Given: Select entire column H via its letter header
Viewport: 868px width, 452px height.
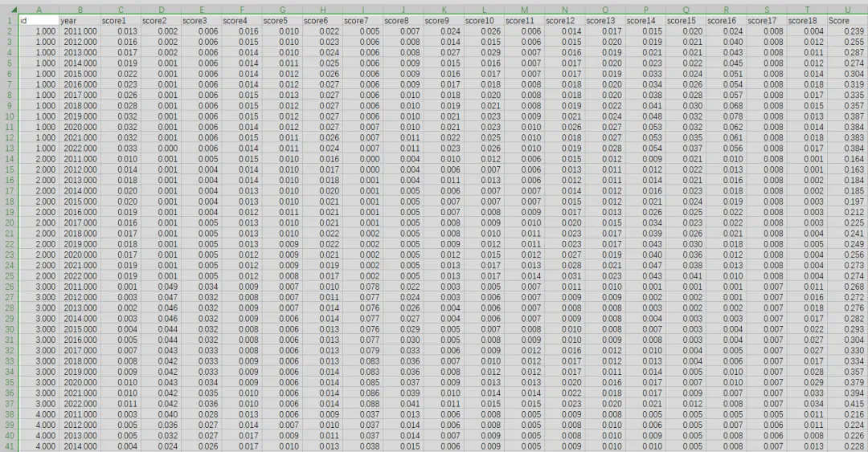Looking at the screenshot, I should pos(322,10).
